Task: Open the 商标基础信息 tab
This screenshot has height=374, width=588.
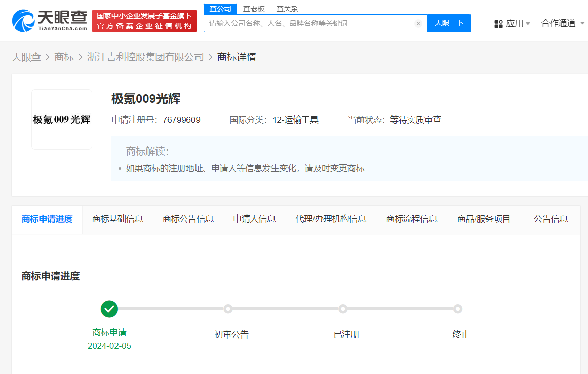Action: pos(117,219)
